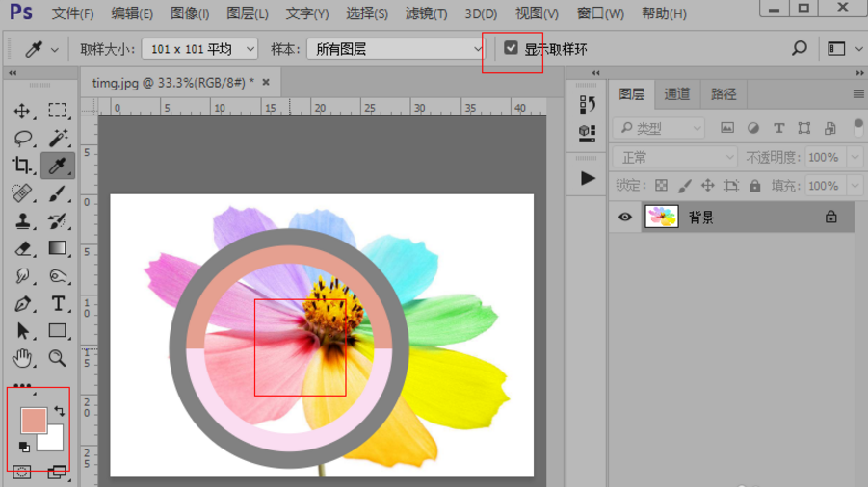Select the 背景 layer thumbnail
This screenshot has height=487, width=868.
click(662, 218)
